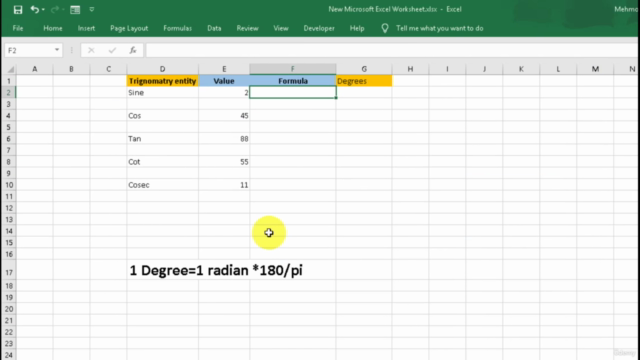The width and height of the screenshot is (640, 360).
Task: Open the Page Layout tab
Action: [x=129, y=28]
